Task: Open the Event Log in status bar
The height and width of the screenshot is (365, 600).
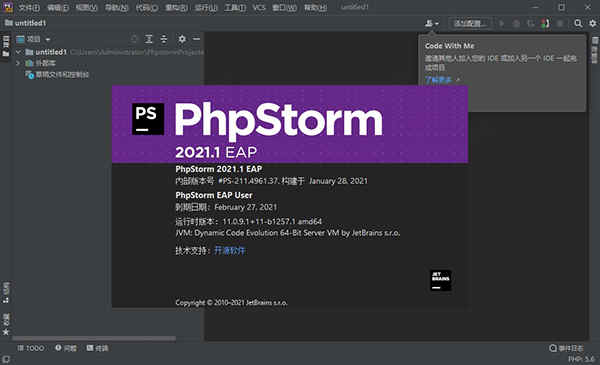Action: pyautogui.click(x=566, y=348)
